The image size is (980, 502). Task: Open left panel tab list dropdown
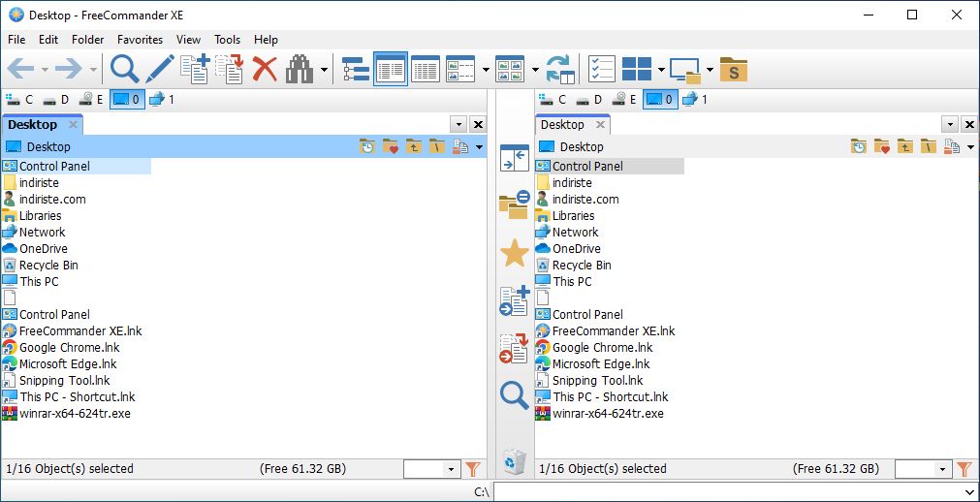pyautogui.click(x=458, y=124)
